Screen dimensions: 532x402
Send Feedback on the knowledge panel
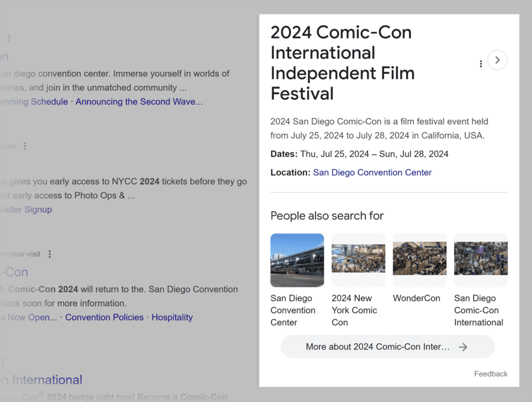pos(490,374)
